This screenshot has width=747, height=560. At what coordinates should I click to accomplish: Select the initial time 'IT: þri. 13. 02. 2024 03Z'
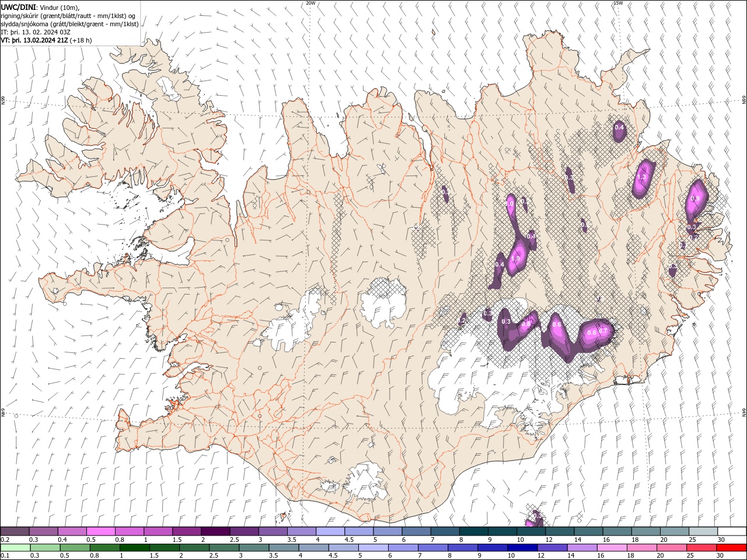tap(36, 32)
